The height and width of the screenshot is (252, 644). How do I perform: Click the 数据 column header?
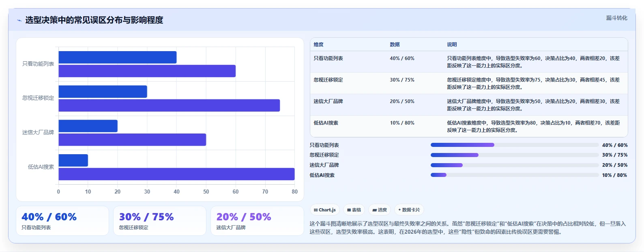(395, 45)
